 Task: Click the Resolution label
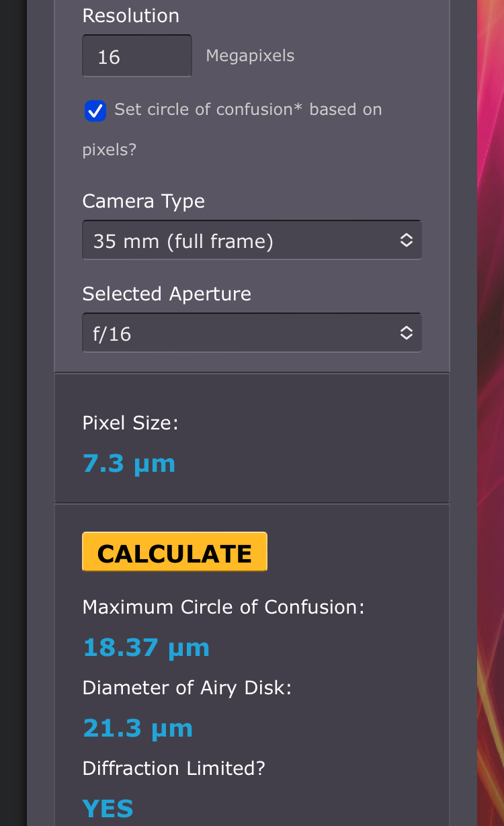[x=130, y=16]
